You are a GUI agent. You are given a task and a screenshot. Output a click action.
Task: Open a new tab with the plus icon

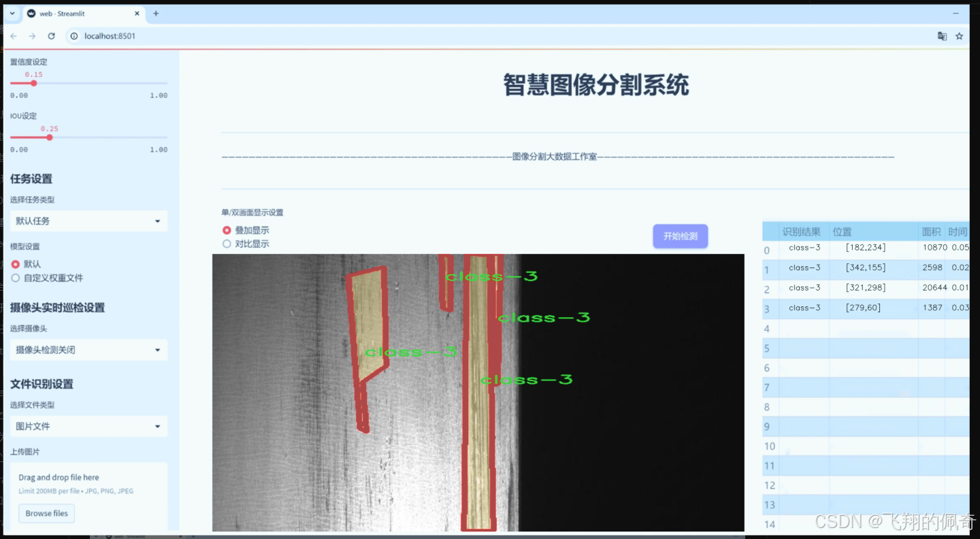(157, 13)
